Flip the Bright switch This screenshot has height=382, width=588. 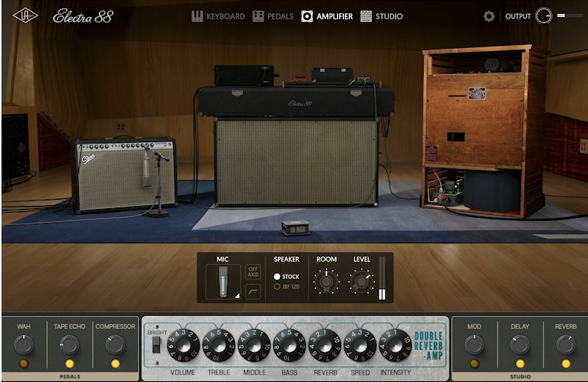[156, 345]
